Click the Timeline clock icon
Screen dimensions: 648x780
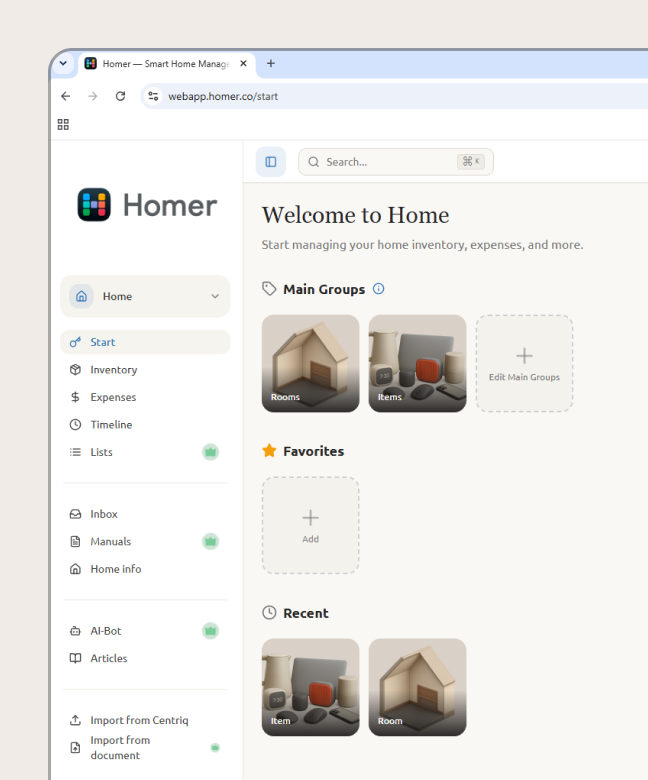point(75,424)
